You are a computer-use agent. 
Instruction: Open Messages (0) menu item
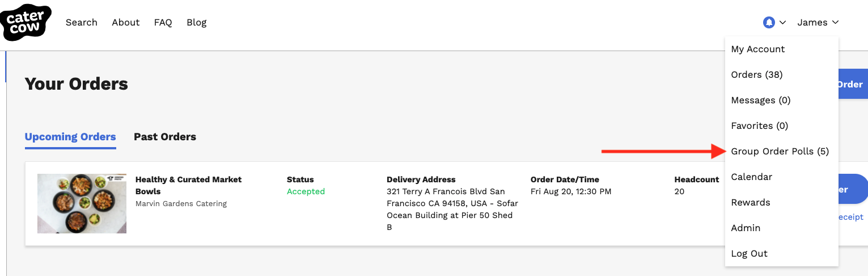coord(761,101)
